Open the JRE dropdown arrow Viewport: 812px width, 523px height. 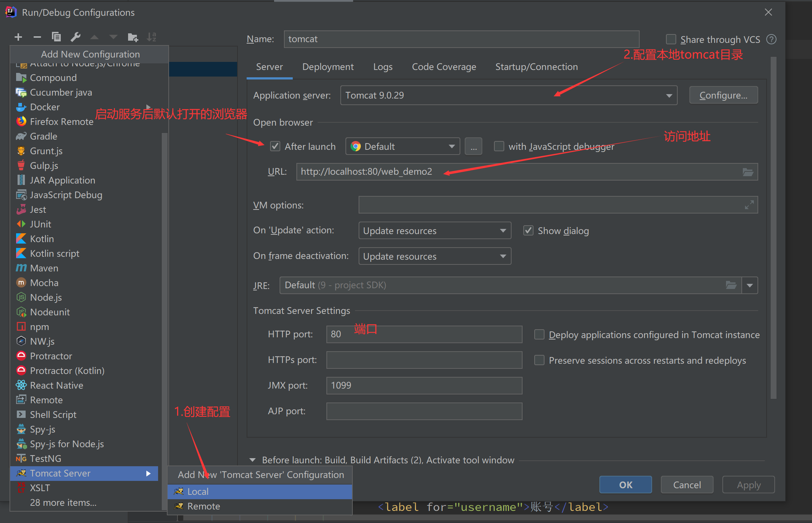750,285
